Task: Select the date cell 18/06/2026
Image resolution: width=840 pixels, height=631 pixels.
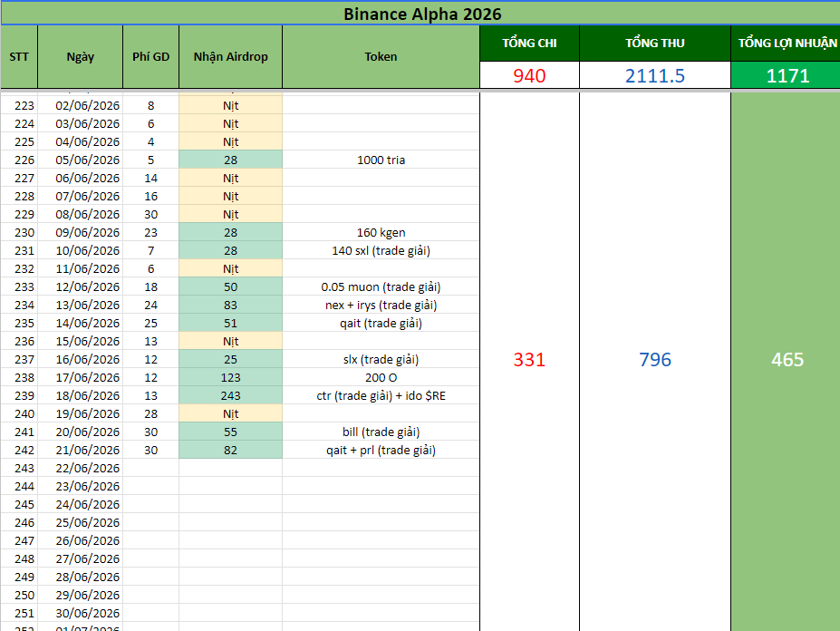Action: click(x=81, y=395)
